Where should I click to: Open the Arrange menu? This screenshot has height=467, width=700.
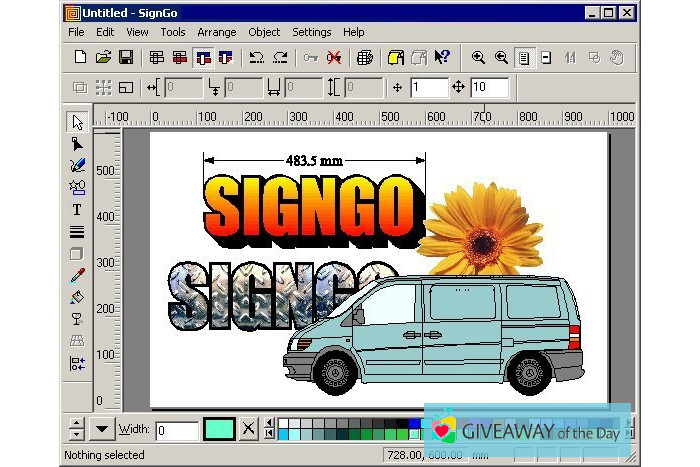click(217, 32)
